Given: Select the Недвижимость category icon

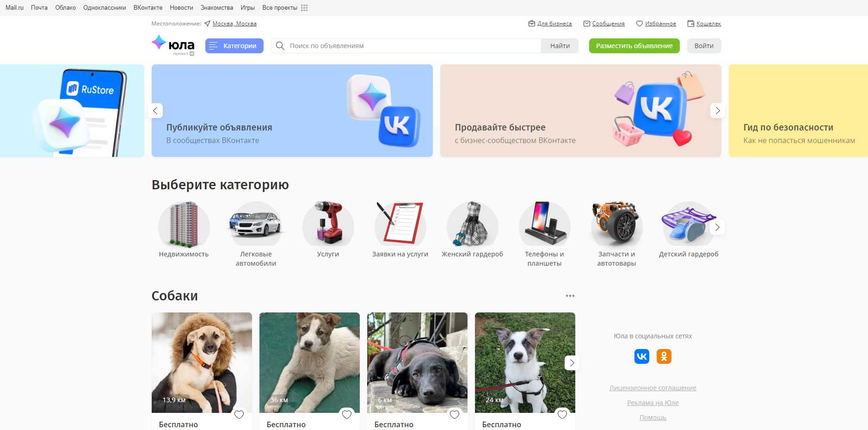Looking at the screenshot, I should coord(184,224).
